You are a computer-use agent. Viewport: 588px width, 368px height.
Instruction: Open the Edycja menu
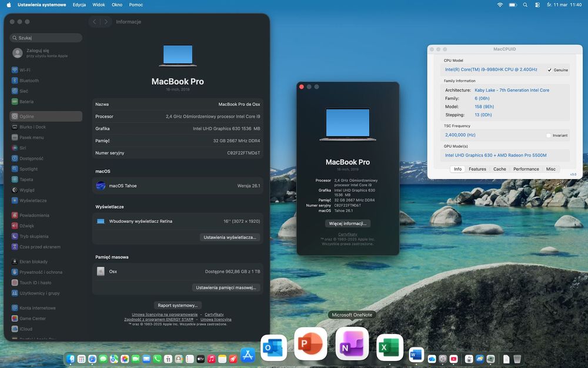(x=79, y=5)
